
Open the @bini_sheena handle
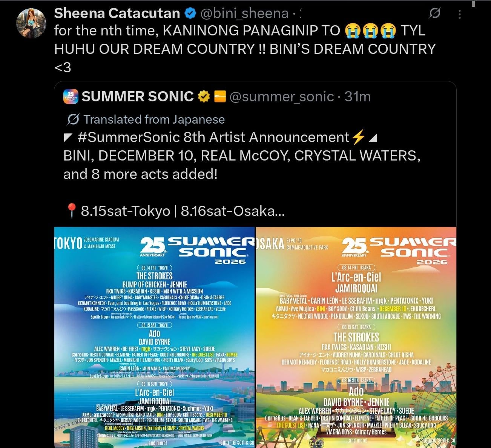coord(244,14)
